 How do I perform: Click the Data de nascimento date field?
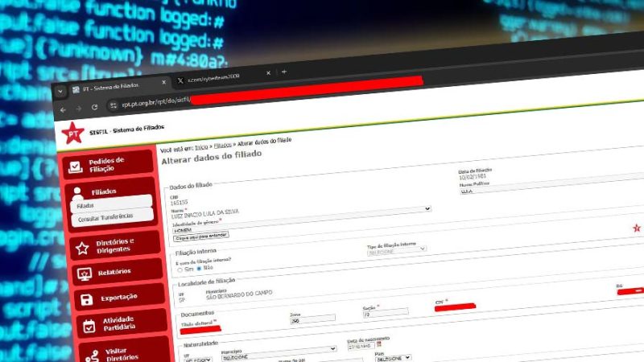361,347
